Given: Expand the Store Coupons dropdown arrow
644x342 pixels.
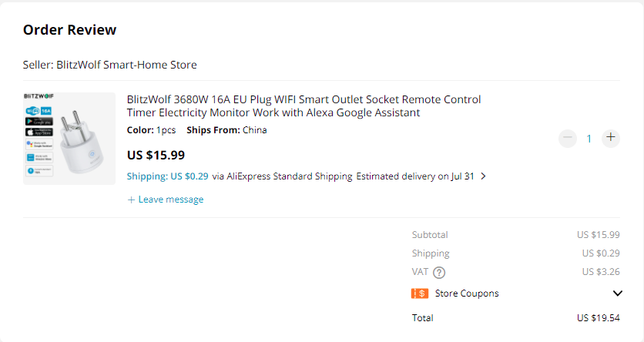Looking at the screenshot, I should coord(617,293).
